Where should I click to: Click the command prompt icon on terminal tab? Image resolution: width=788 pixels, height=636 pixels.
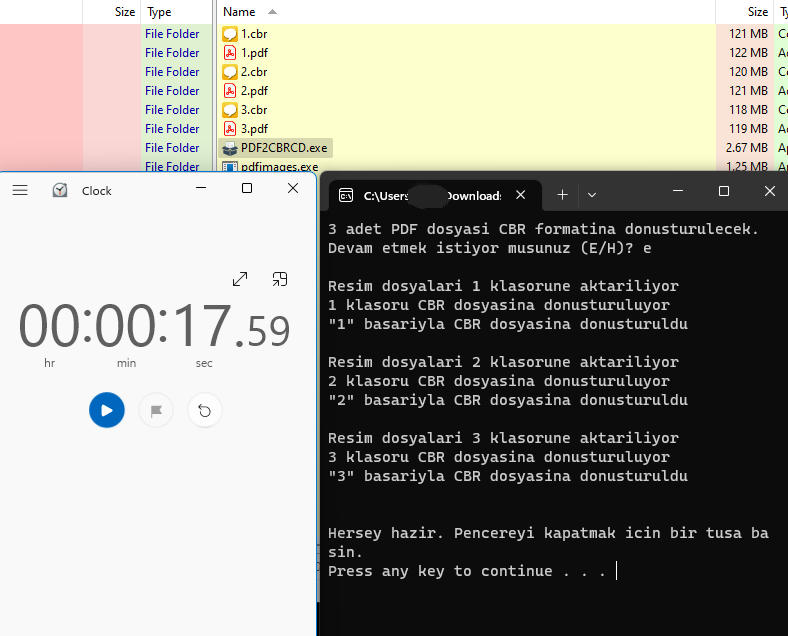coord(346,195)
